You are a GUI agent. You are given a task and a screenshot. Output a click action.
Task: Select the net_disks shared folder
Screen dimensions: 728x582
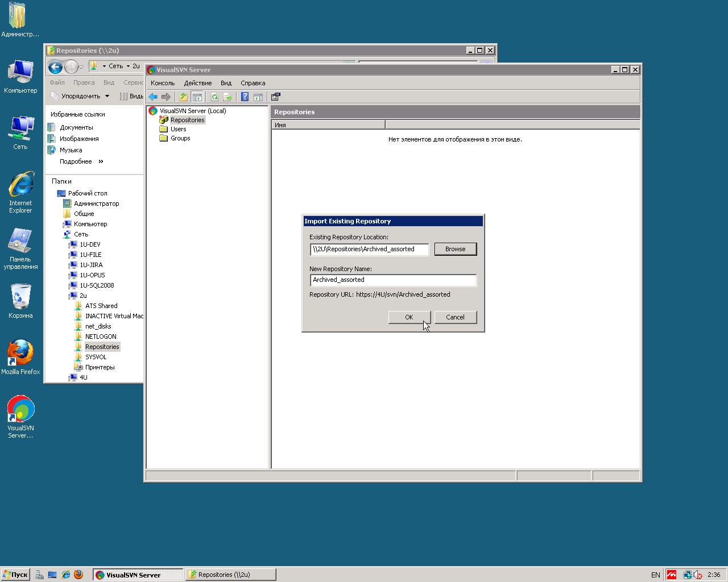click(x=98, y=326)
